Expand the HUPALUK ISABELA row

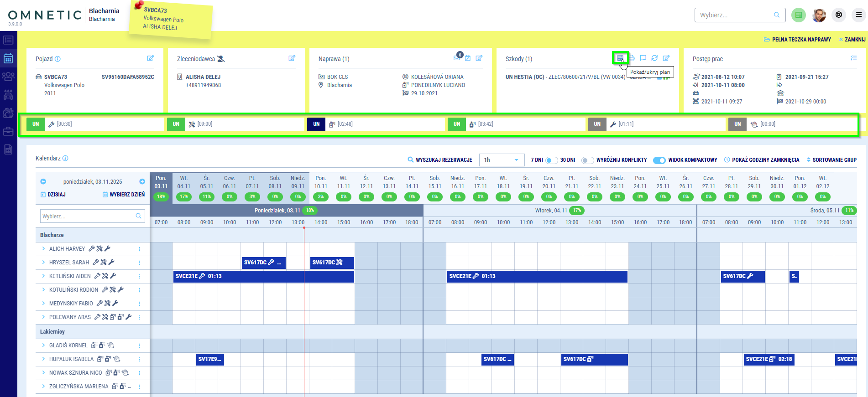43,359
